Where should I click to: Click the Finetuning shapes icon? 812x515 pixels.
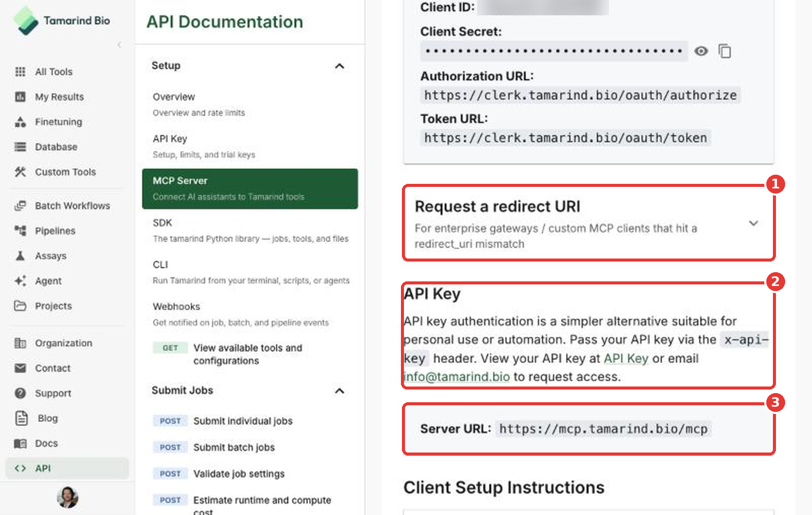tap(20, 122)
